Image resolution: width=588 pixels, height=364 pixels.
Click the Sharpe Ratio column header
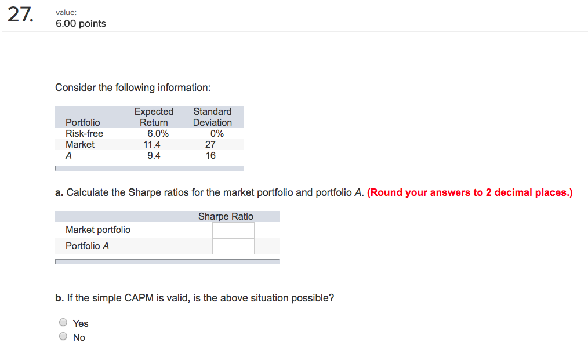point(226,216)
